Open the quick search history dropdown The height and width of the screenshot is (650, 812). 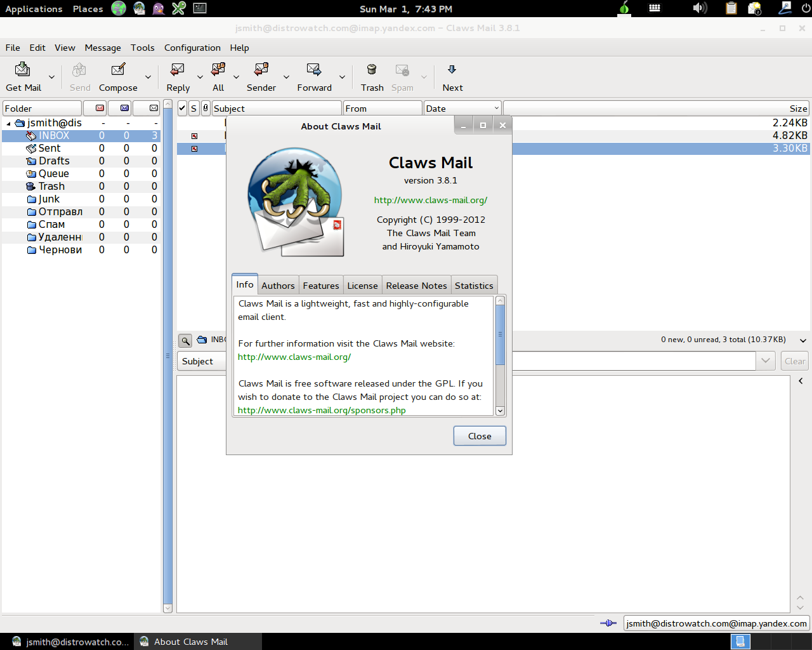(766, 361)
